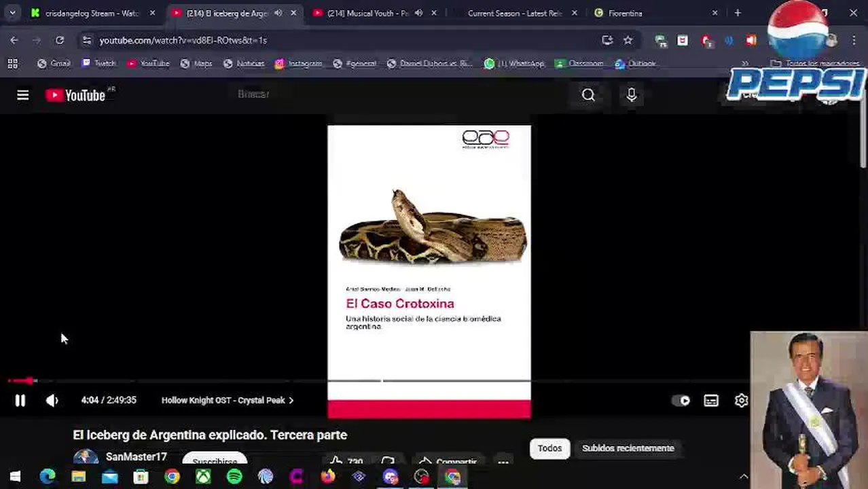
Task: Select the Subidos recientemente filter chip
Action: (628, 448)
